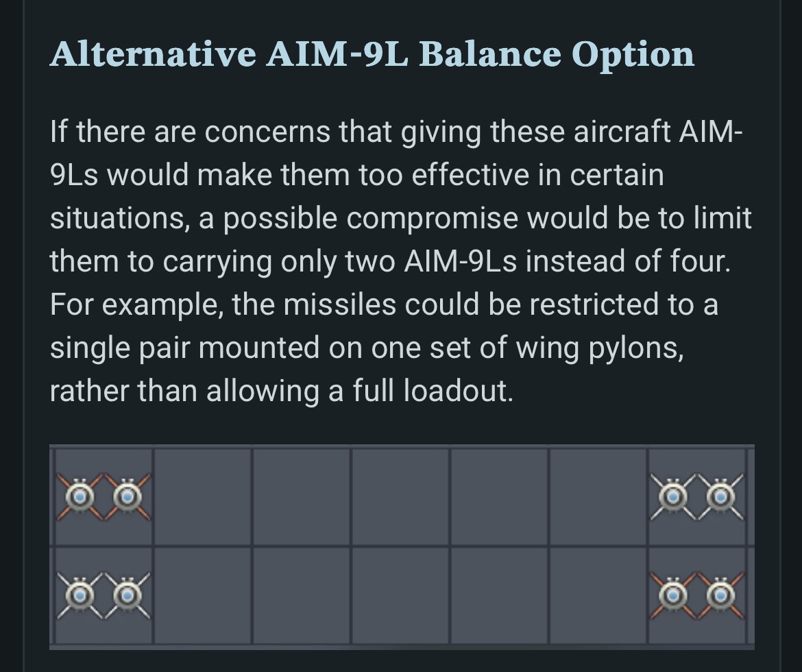Select the left white-finned missile in bottom-left slot
Screen dimensions: 802x672
[80, 595]
